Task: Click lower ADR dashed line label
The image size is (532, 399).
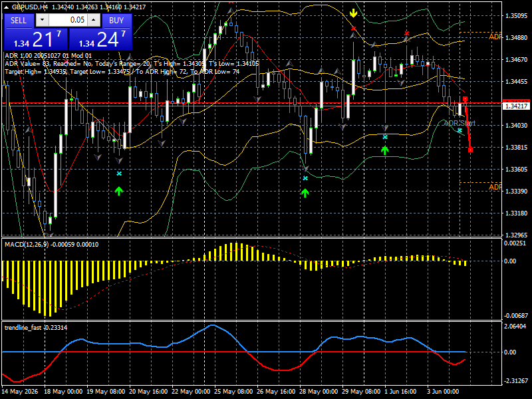Action: (x=495, y=187)
